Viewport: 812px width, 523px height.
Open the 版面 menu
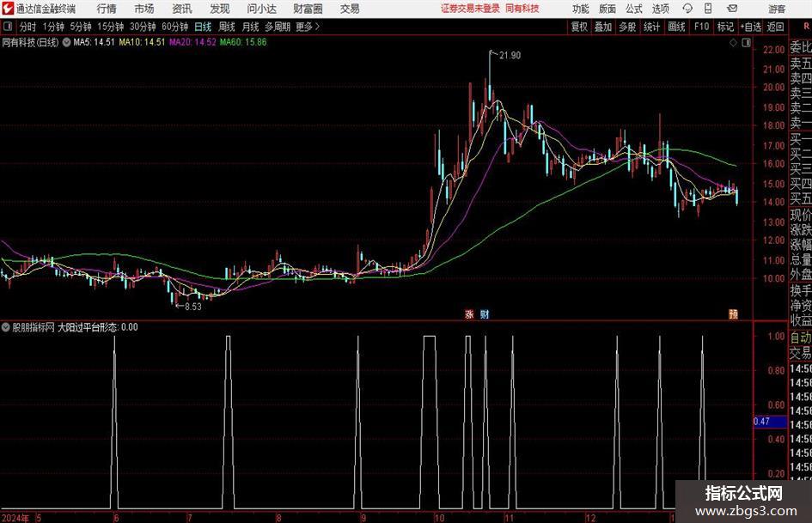607,9
